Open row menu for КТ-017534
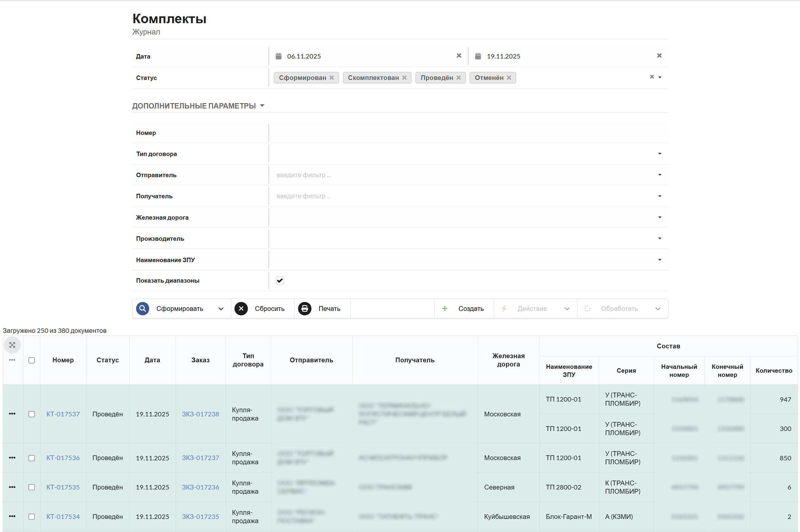 tap(12, 516)
